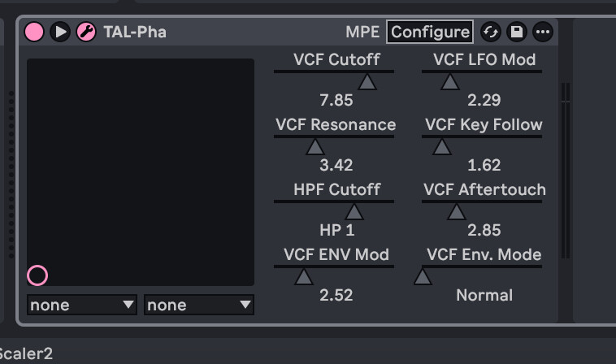
Task: Click the HPF Cutoff slider handle
Action: point(354,212)
